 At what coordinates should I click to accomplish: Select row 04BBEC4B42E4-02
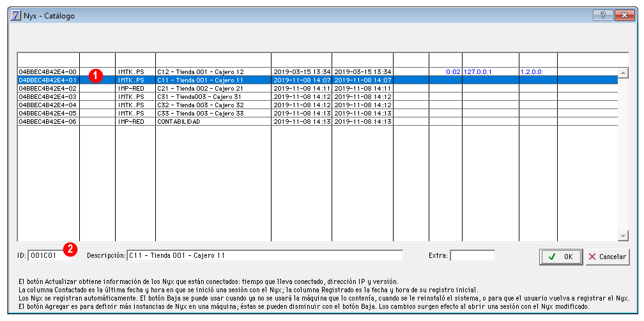[318, 88]
